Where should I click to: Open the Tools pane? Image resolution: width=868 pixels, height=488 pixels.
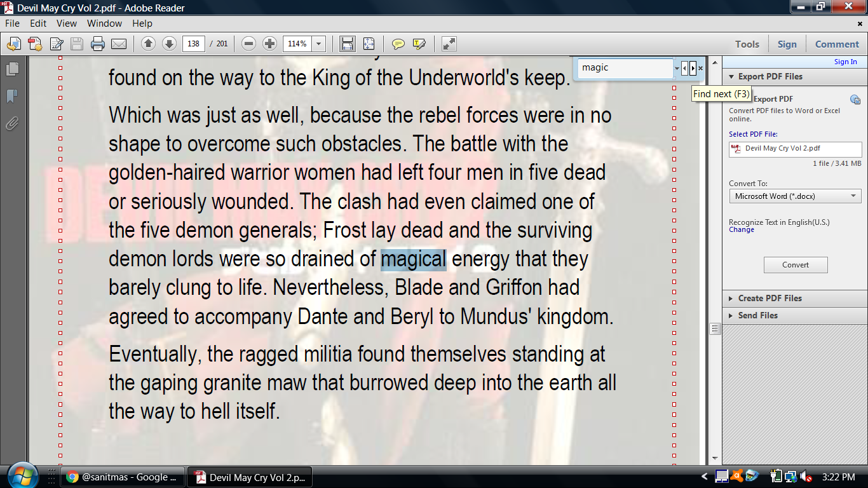click(747, 44)
